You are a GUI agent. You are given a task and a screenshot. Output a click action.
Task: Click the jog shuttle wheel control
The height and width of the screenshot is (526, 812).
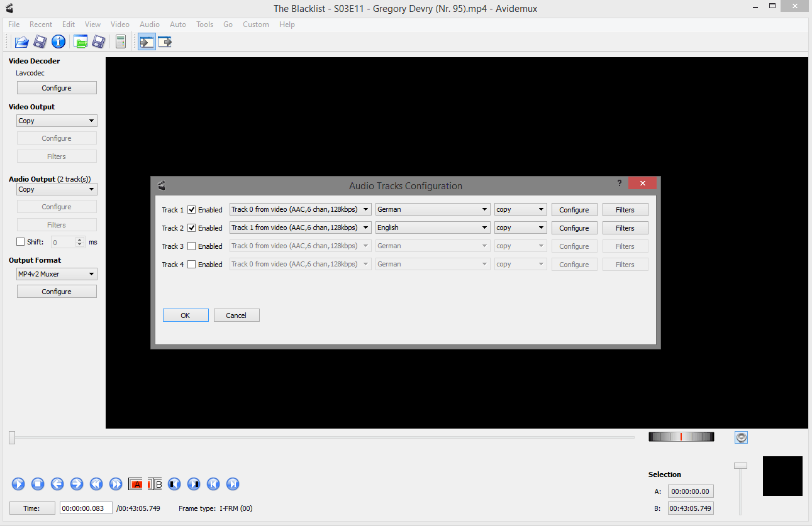681,437
